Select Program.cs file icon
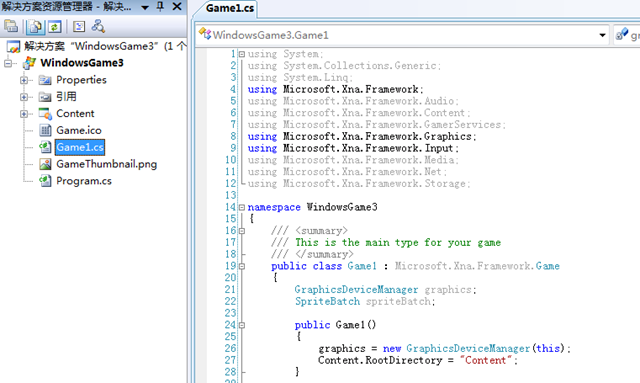This screenshot has height=383, width=640. (x=45, y=181)
